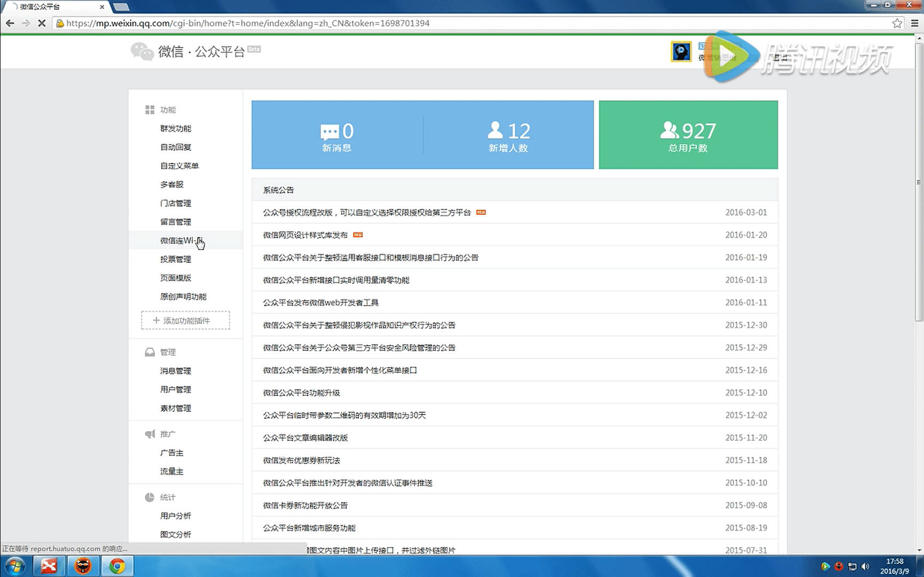Bookmark this page with the star icon
The image size is (924, 577).
897,23
